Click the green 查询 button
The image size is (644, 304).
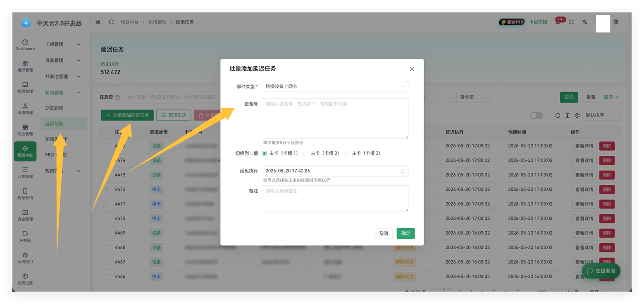[x=569, y=98]
